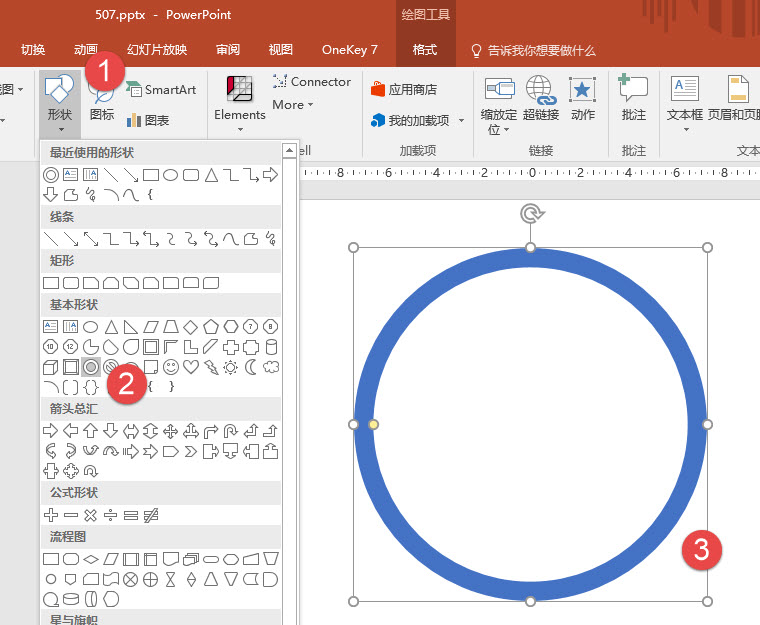
Task: Pick the rounded rectangle under 矩形
Action: coord(71,283)
